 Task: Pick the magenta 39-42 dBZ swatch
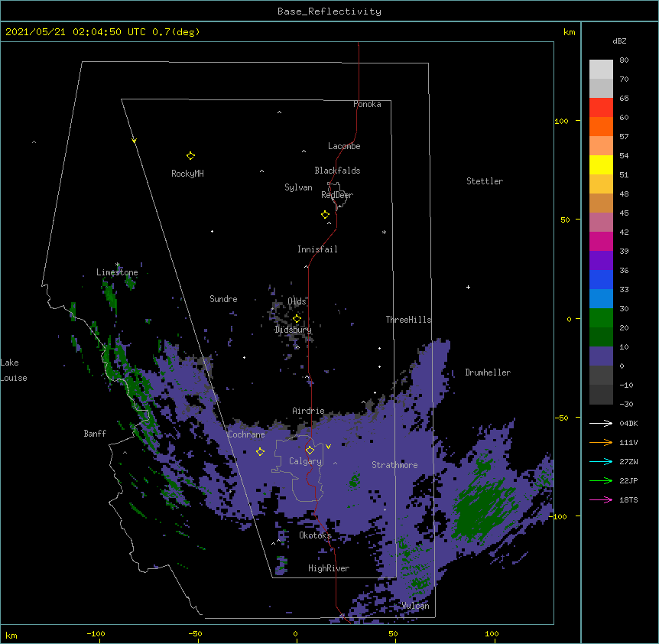601,241
